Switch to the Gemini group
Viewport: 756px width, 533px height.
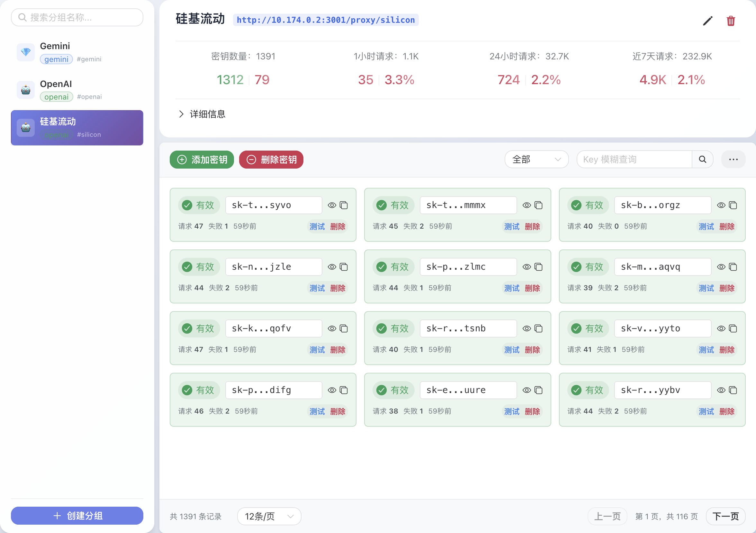[x=77, y=52]
